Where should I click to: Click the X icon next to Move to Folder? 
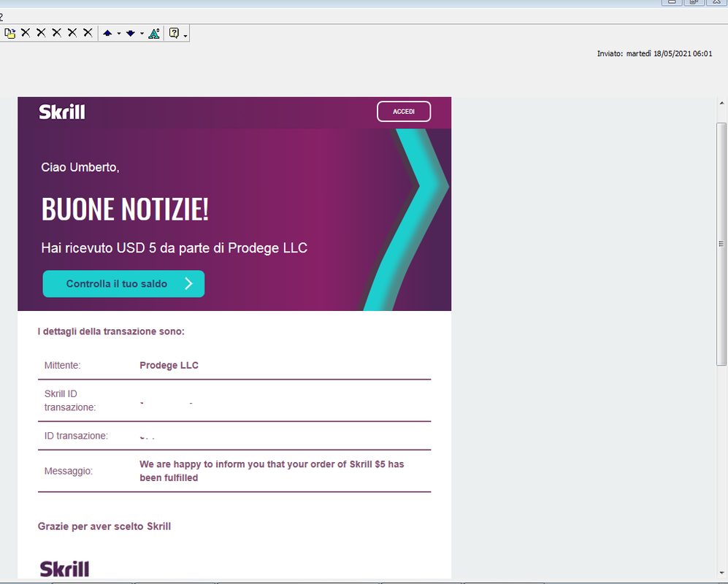pyautogui.click(x=26, y=33)
